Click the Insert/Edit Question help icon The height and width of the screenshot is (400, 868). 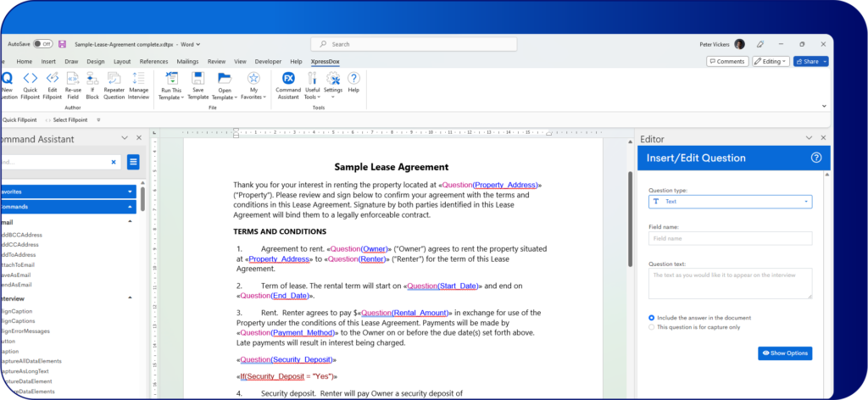pos(816,158)
